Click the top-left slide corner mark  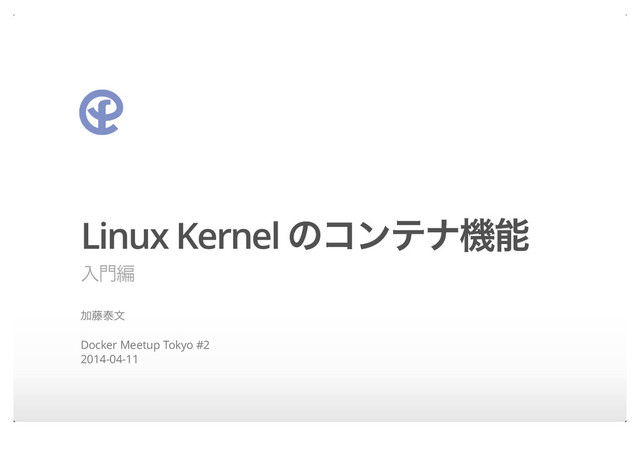pos(14,15)
